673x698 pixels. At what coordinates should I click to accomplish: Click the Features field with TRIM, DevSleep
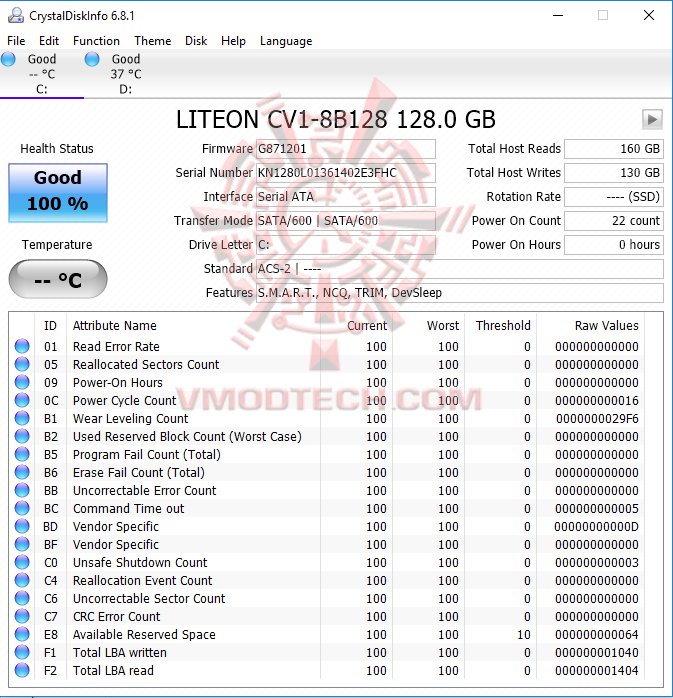pos(460,293)
